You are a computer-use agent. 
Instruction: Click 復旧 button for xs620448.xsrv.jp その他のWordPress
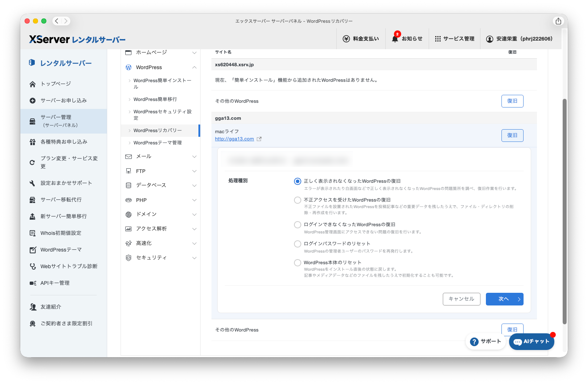[512, 101]
